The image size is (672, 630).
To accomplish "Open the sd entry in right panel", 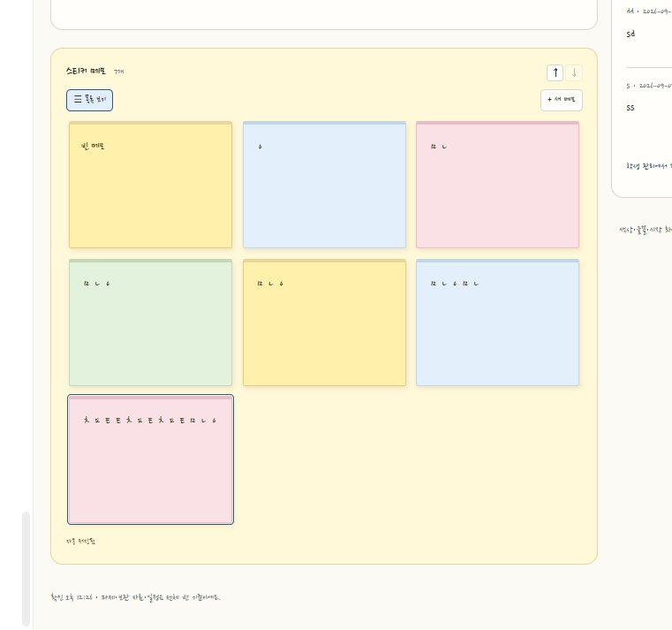I will 630,34.
